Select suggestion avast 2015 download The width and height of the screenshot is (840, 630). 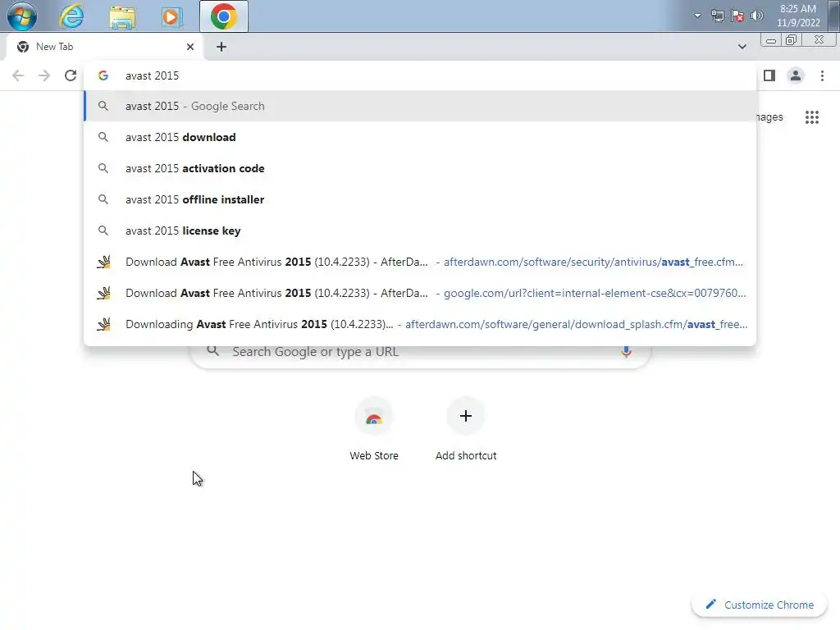click(420, 137)
